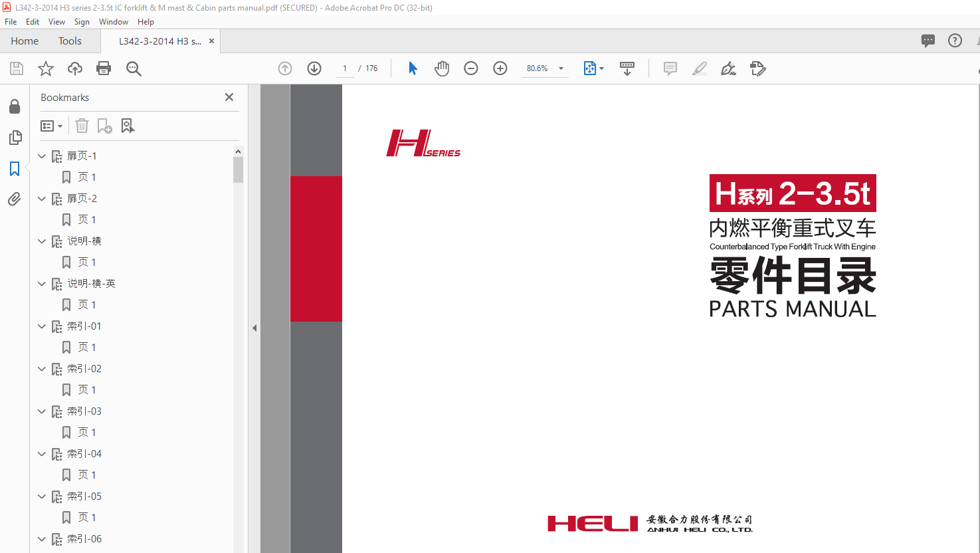Show page thumbnails panel
This screenshot has width=980, height=553.
15,138
